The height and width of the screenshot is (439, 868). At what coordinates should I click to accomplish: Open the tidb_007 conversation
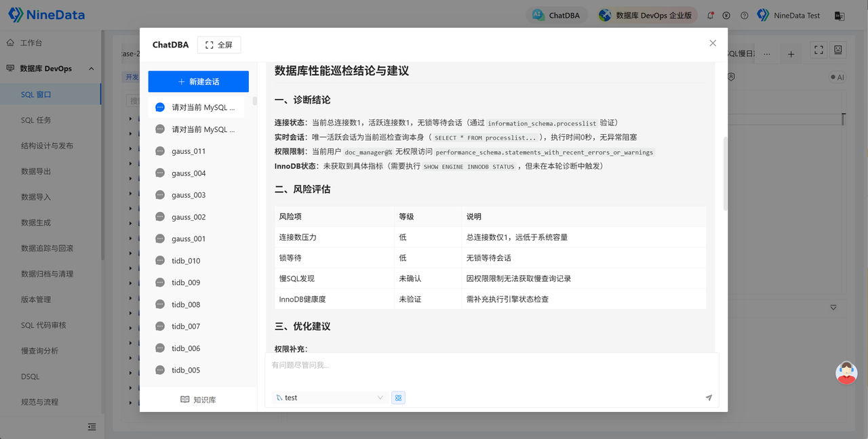point(196,327)
